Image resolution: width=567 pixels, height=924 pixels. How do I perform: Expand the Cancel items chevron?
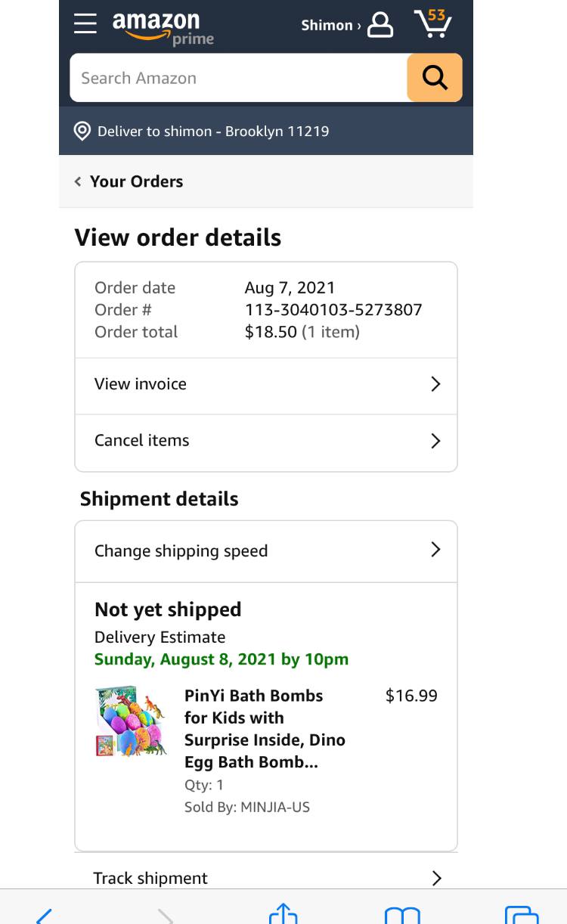(435, 441)
